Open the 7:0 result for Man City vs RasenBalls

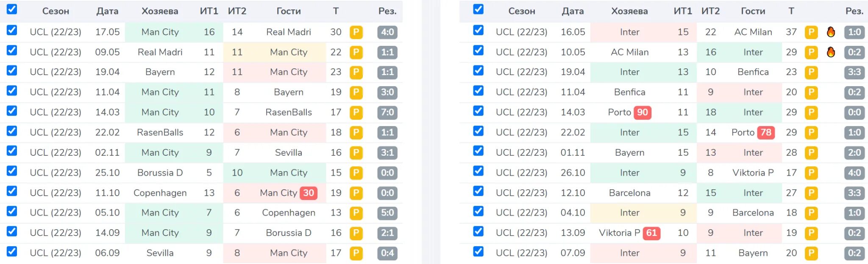(x=387, y=112)
